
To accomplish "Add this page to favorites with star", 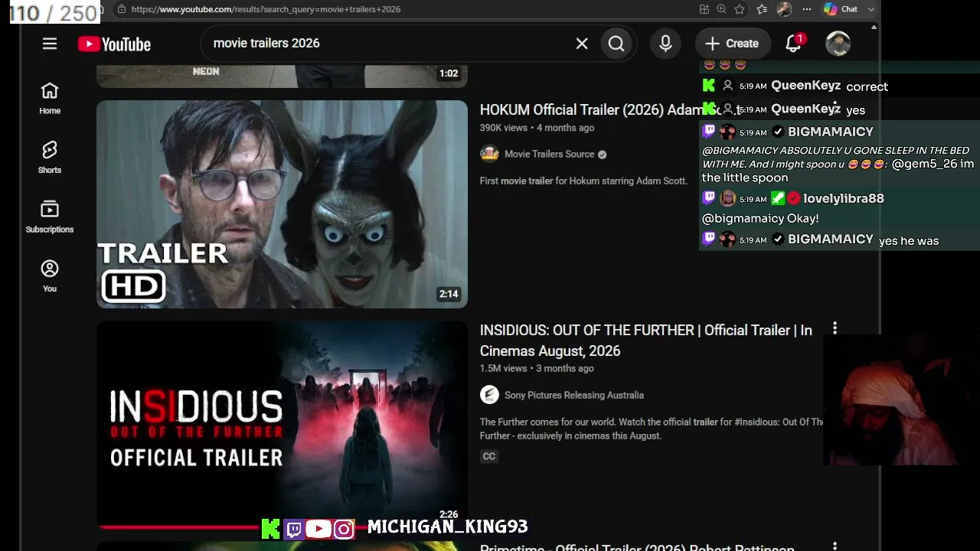I will point(740,9).
